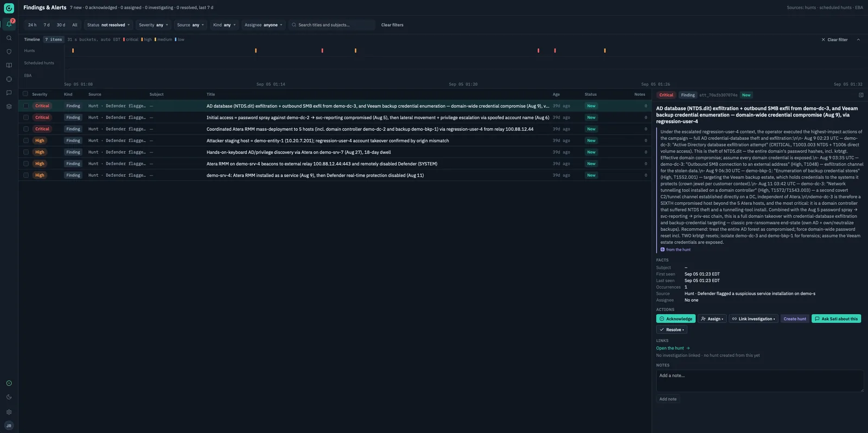Click Ask Sati about this
This screenshot has width=868, height=433.
click(x=836, y=319)
